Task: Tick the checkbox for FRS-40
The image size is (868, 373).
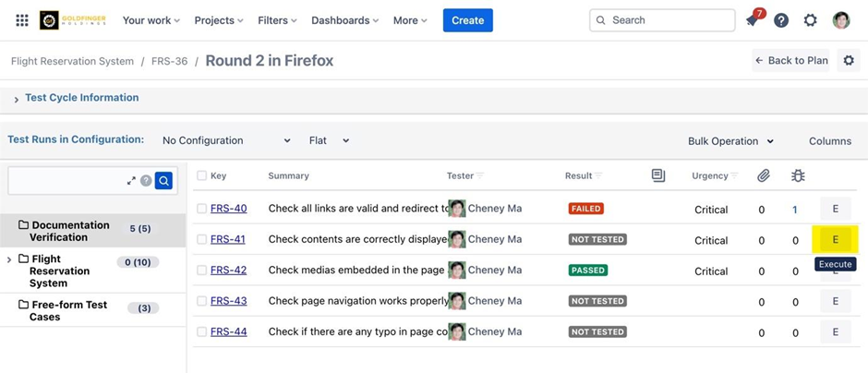Action: click(201, 209)
